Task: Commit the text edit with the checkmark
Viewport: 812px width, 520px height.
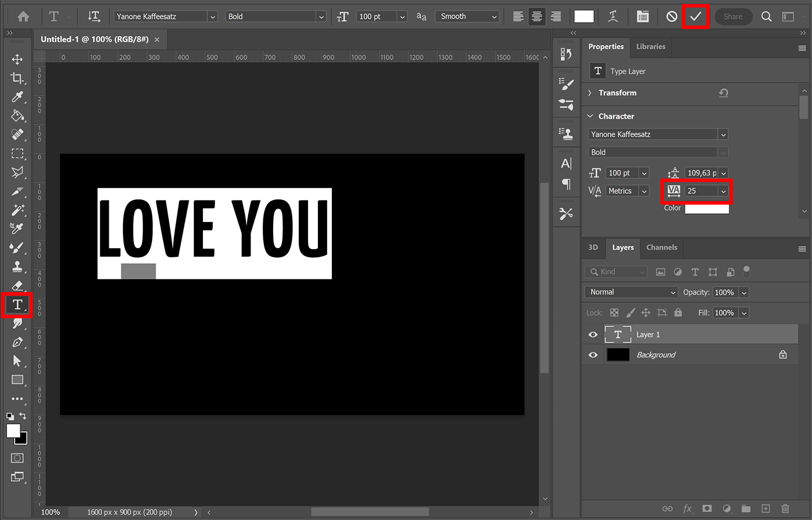Action: (696, 16)
